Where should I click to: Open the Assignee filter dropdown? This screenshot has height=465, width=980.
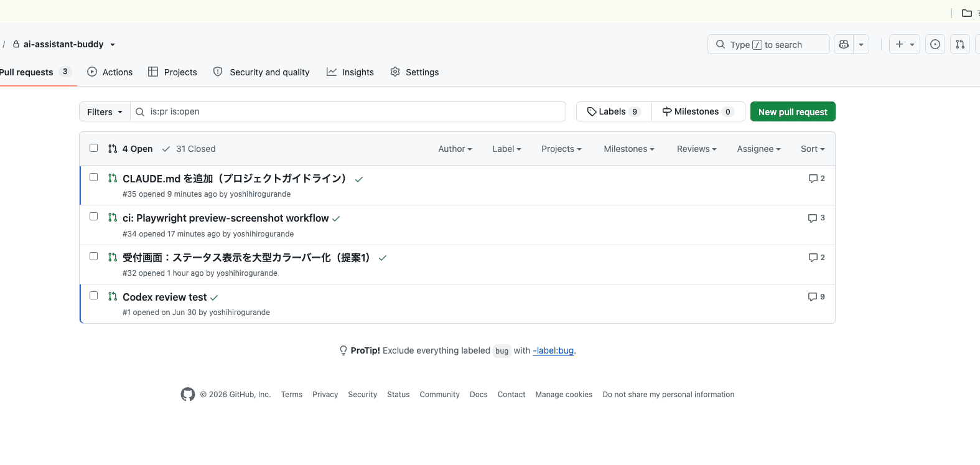click(758, 149)
